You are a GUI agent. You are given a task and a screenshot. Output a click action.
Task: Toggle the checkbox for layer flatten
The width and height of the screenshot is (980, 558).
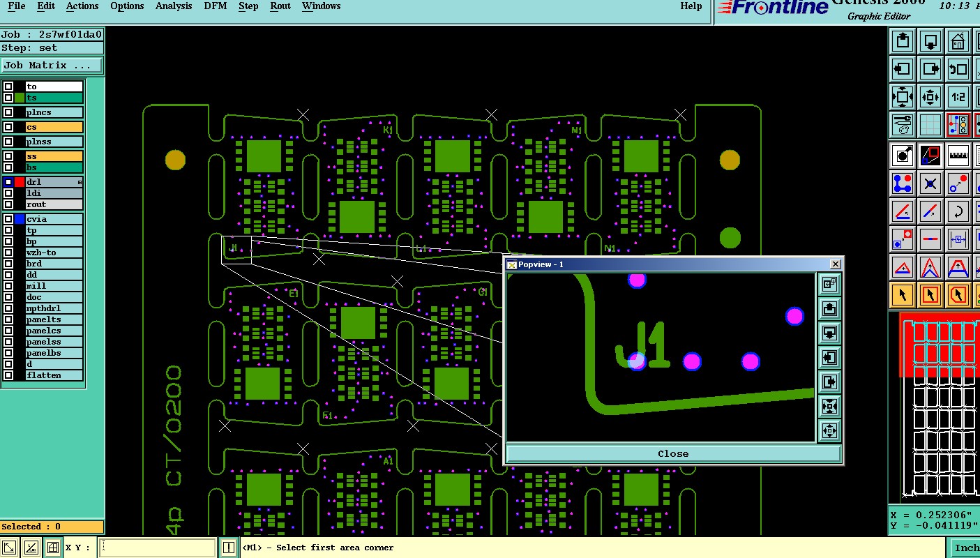(8, 375)
